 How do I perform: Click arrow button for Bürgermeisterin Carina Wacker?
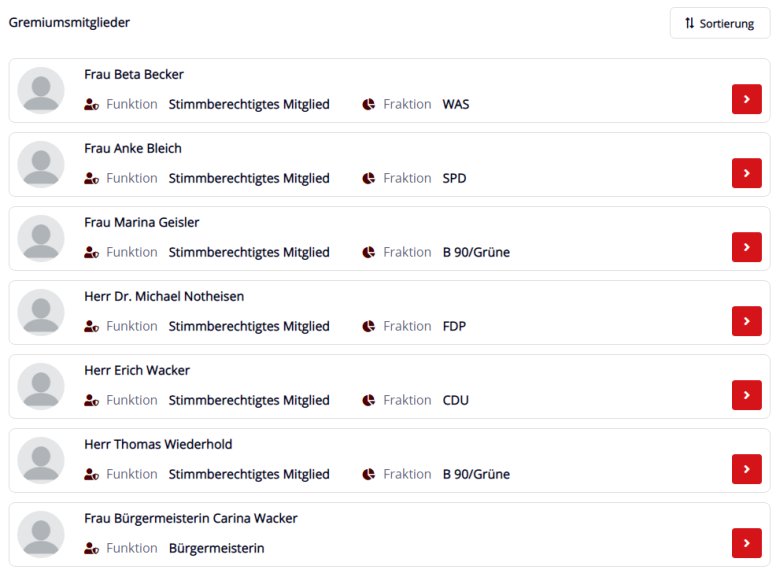pos(746,543)
